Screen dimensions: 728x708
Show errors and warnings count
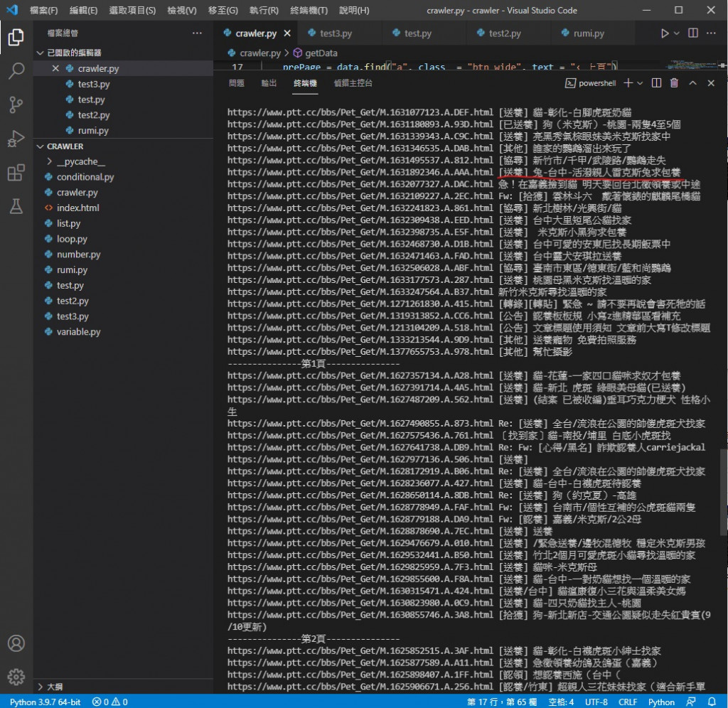click(110, 702)
